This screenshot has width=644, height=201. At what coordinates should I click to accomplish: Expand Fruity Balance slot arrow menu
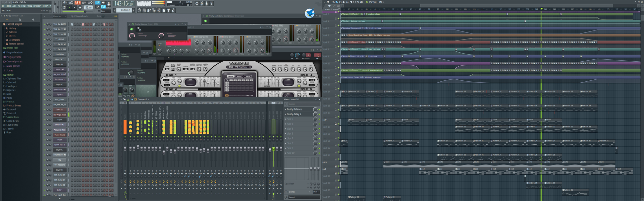285,109
